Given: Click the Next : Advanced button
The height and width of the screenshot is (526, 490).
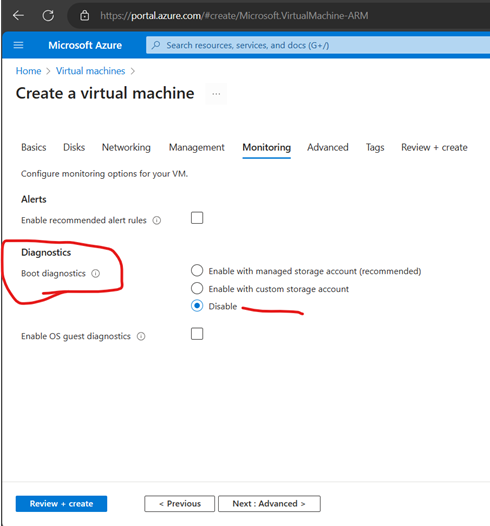Looking at the screenshot, I should (x=269, y=504).
